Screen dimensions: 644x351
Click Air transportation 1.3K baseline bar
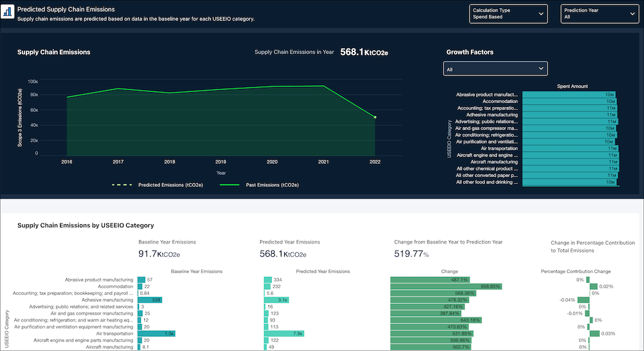(x=156, y=334)
